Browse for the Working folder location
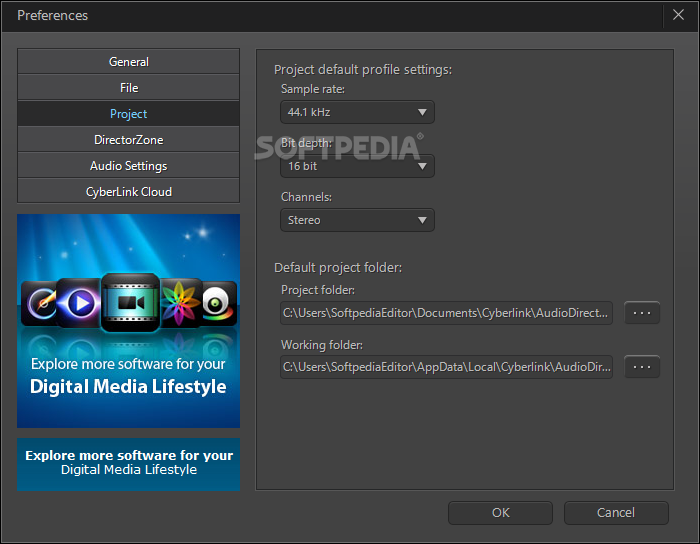700x544 pixels. tap(642, 367)
